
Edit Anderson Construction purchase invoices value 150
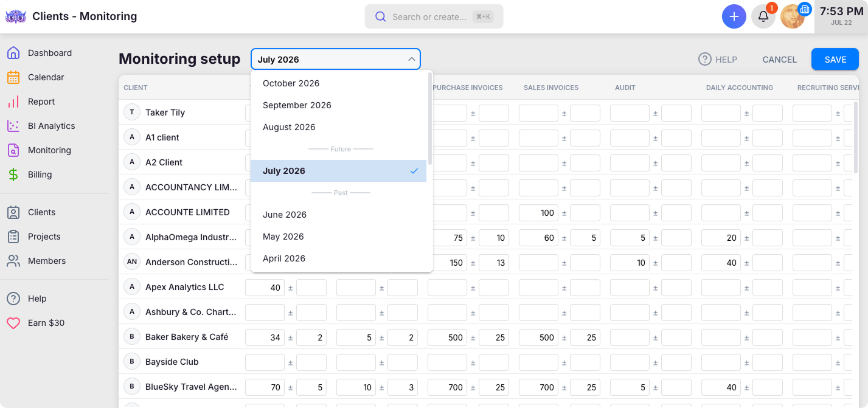(x=447, y=263)
